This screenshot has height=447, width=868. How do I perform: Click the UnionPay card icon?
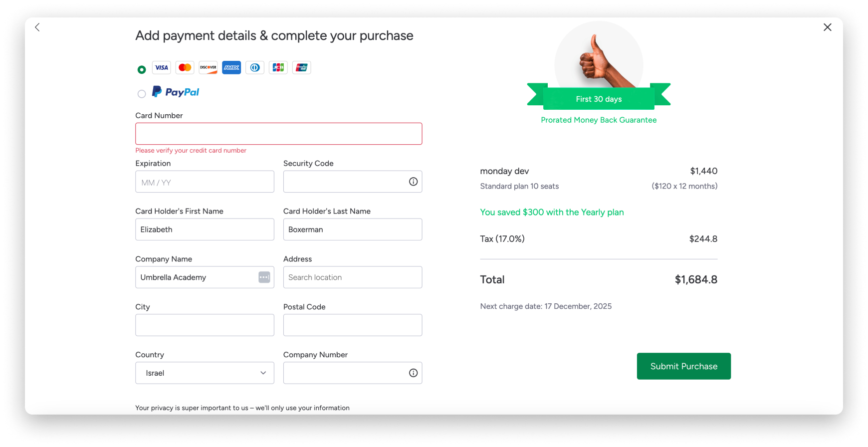click(302, 68)
